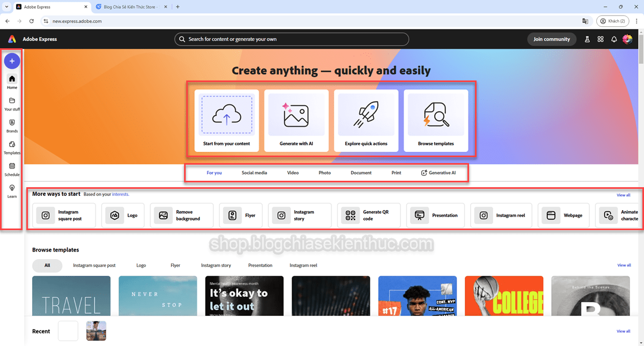Open the beaker experiments icon
This screenshot has width=644, height=346.
coord(587,39)
